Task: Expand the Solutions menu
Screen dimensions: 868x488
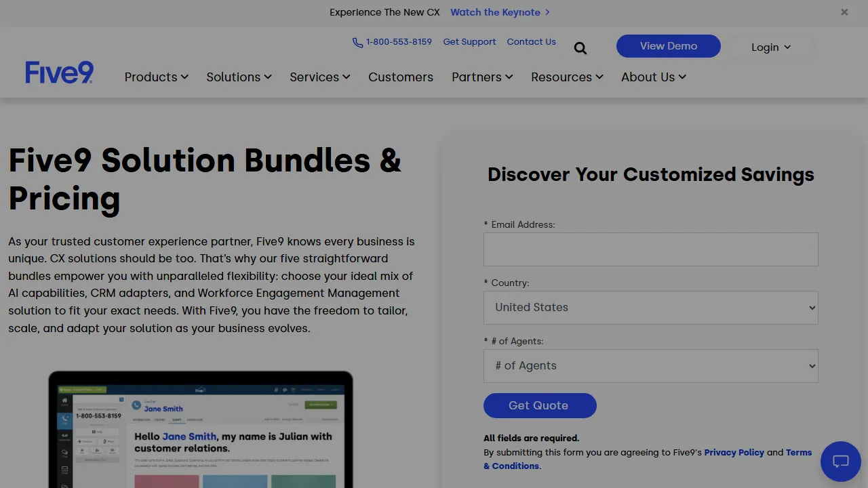Action: click(239, 77)
